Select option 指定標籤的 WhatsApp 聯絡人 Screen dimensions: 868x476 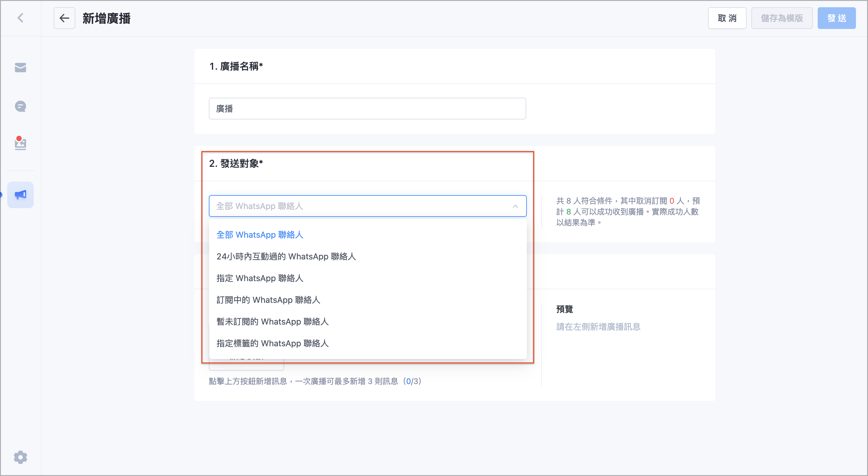pyautogui.click(x=368, y=343)
